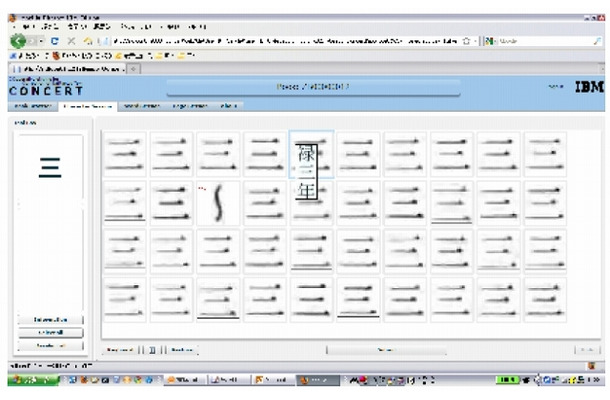Viewport: 610px width, 400px height.
Task: Click the green language indicator in system tray
Action: click(507, 380)
